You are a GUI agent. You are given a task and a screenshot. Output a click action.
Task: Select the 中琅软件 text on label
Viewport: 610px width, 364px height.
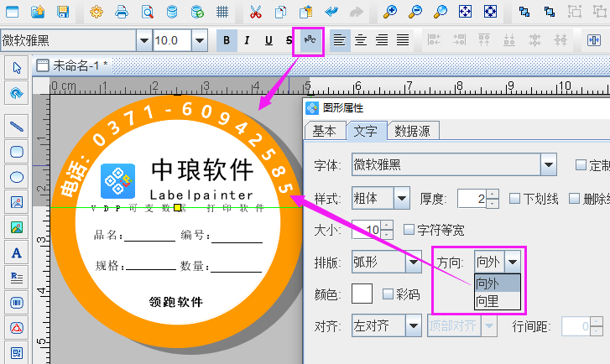[x=202, y=170]
